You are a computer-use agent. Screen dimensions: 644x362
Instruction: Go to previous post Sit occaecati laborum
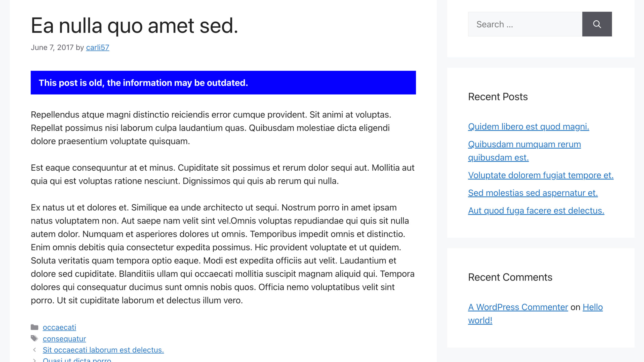click(103, 350)
